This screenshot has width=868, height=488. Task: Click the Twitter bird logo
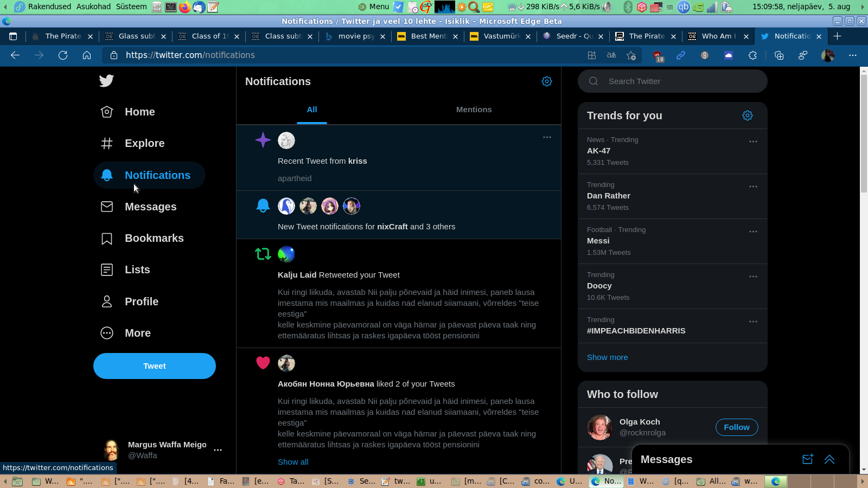106,81
